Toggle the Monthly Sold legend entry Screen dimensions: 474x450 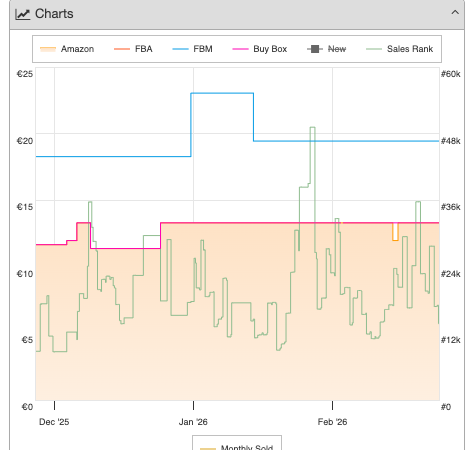(x=237, y=447)
